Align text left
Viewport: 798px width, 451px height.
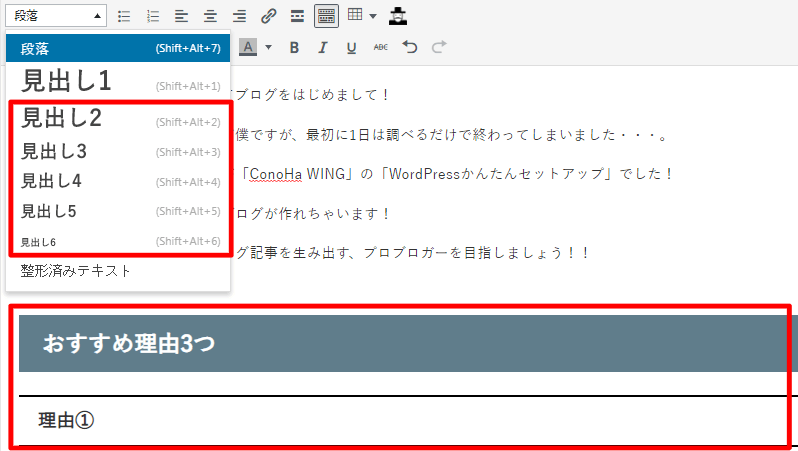click(181, 16)
